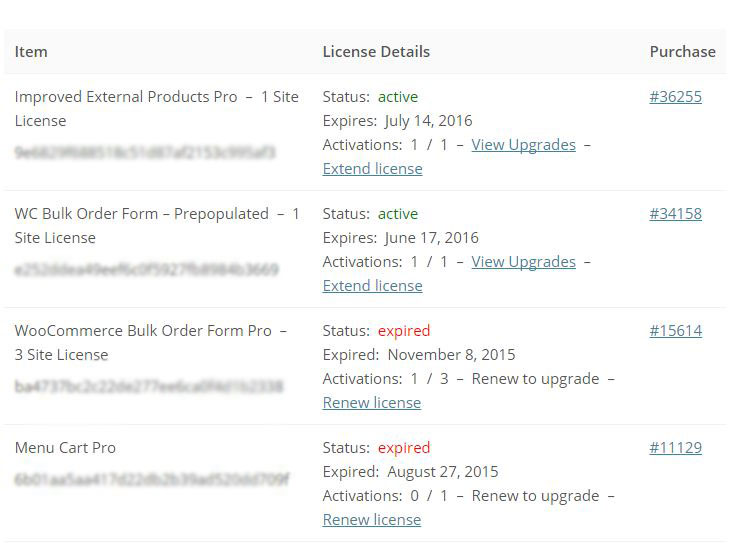Screen dimensions: 735x543
Task: Open purchase link #34158
Action: tap(675, 214)
